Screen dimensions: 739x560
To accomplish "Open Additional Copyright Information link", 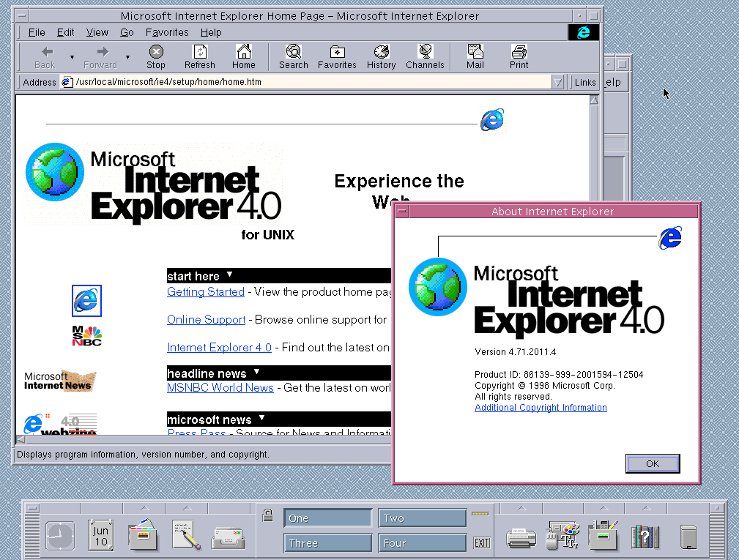I will coord(541,408).
